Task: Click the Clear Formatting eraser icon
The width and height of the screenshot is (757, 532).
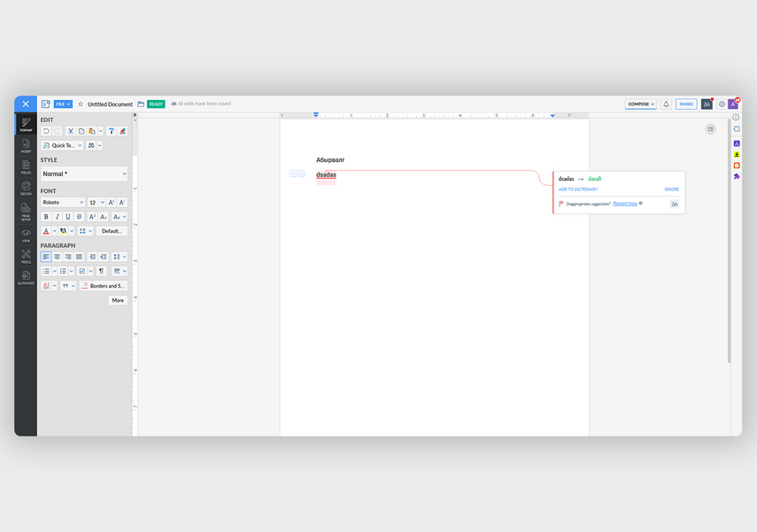Action: 123,131
